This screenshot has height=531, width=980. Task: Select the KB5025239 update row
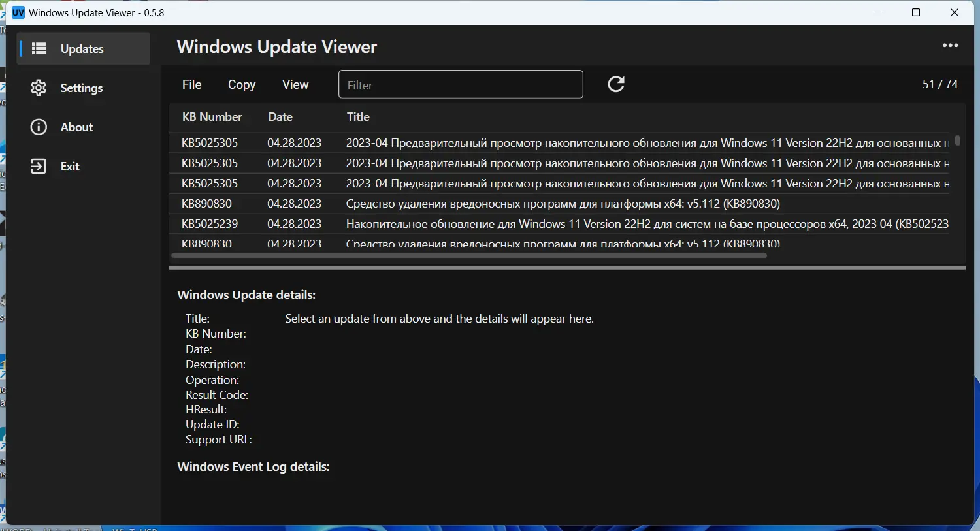[x=559, y=224]
